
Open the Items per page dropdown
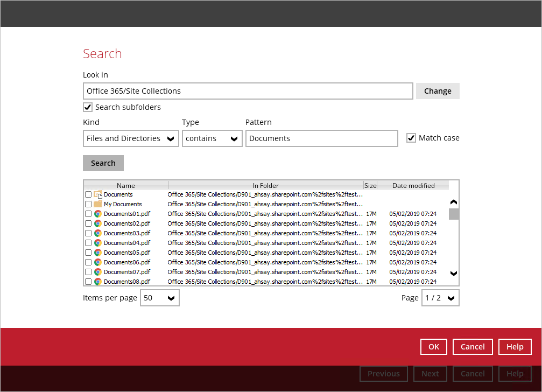(160, 298)
